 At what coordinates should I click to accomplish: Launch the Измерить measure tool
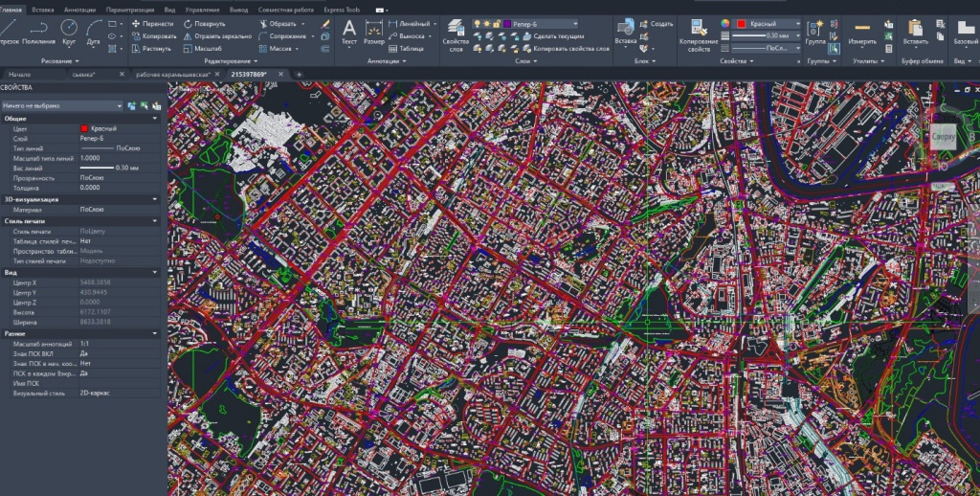(x=862, y=33)
